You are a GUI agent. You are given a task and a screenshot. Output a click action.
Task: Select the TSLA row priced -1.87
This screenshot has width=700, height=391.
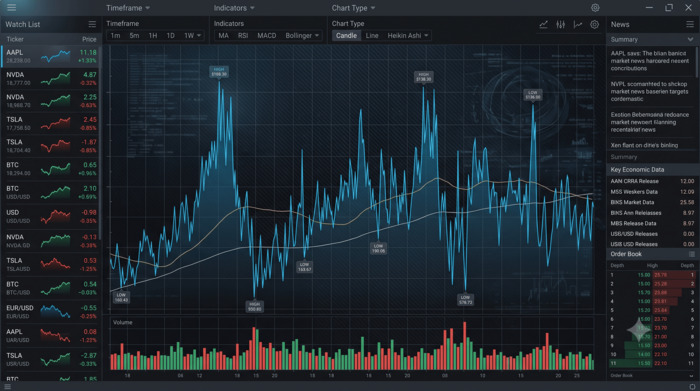click(x=50, y=146)
